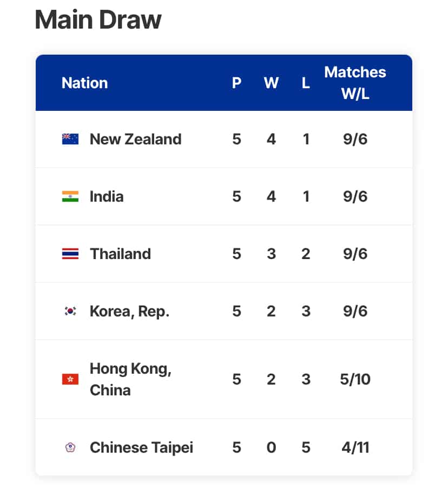Select Hong Kong's 5/10 matches record
Viewport: 448px width, 489px height.
click(x=355, y=379)
